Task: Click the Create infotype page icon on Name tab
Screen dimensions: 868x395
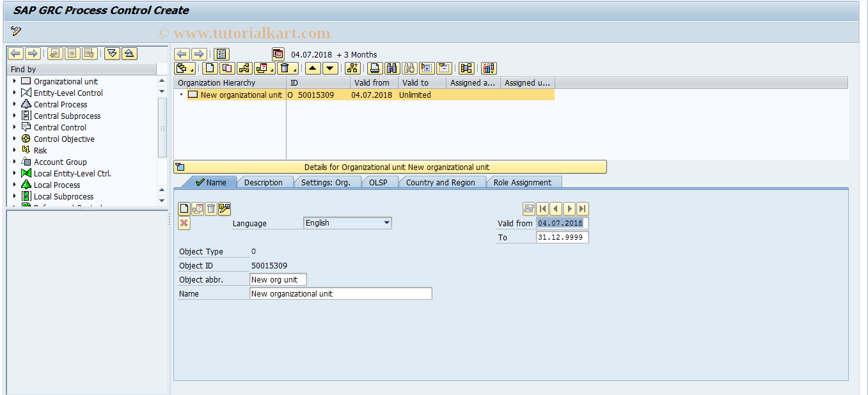Action: (184, 208)
